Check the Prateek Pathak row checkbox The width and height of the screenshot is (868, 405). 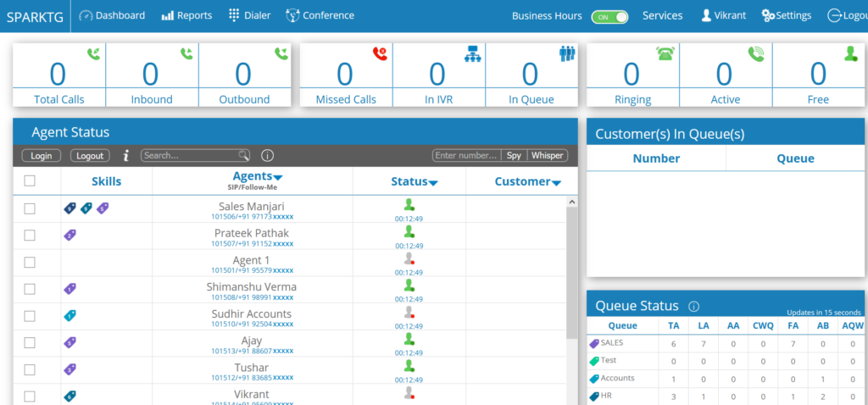coord(30,236)
